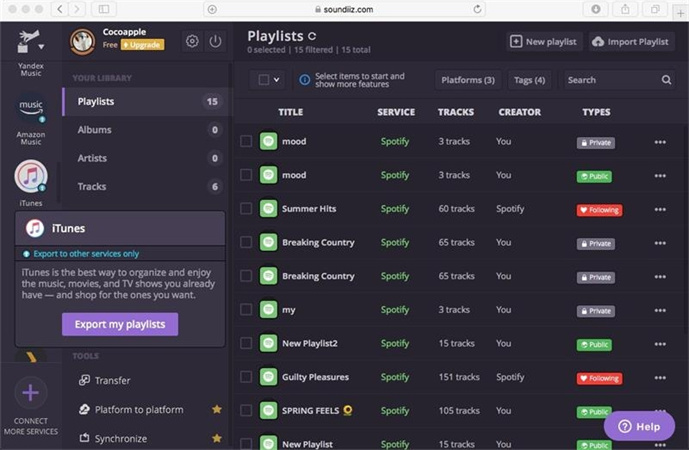Open the Tracks library section
Screen dimensions: 689x450
[92, 186]
